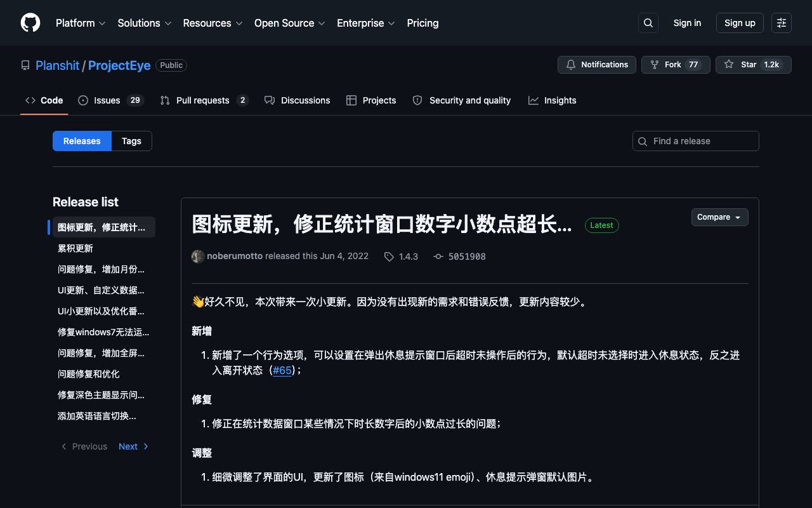Screen dimensions: 812x508
Task: Click the Issues circle-dot icon
Action: pyautogui.click(x=83, y=100)
